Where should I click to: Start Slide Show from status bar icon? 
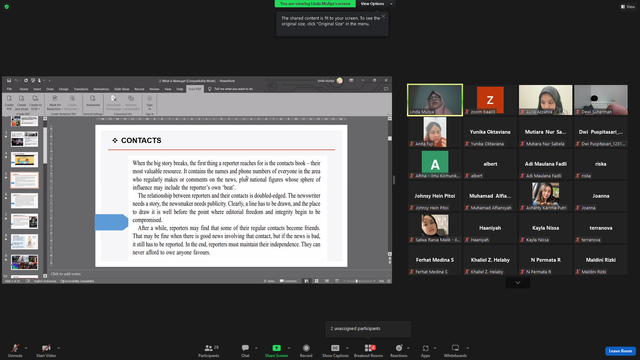coord(337,281)
